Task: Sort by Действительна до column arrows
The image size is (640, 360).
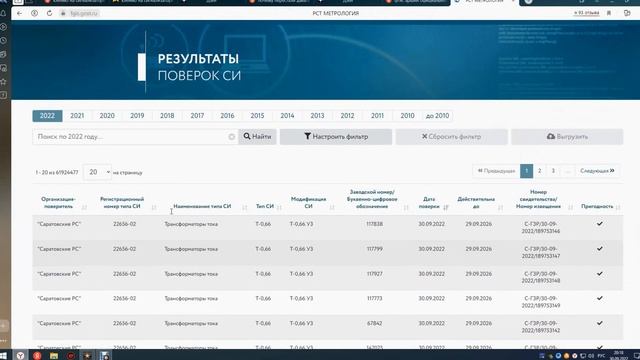Action: (500, 207)
